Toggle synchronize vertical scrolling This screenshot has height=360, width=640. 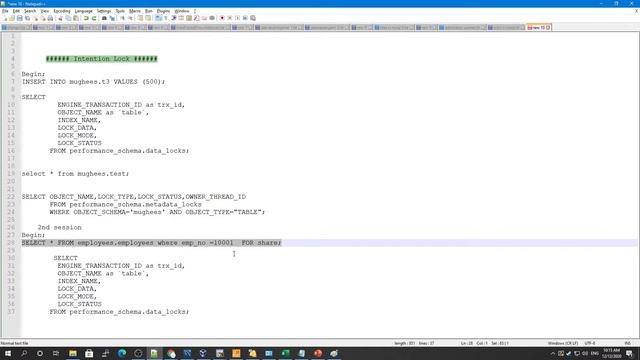[x=140, y=18]
